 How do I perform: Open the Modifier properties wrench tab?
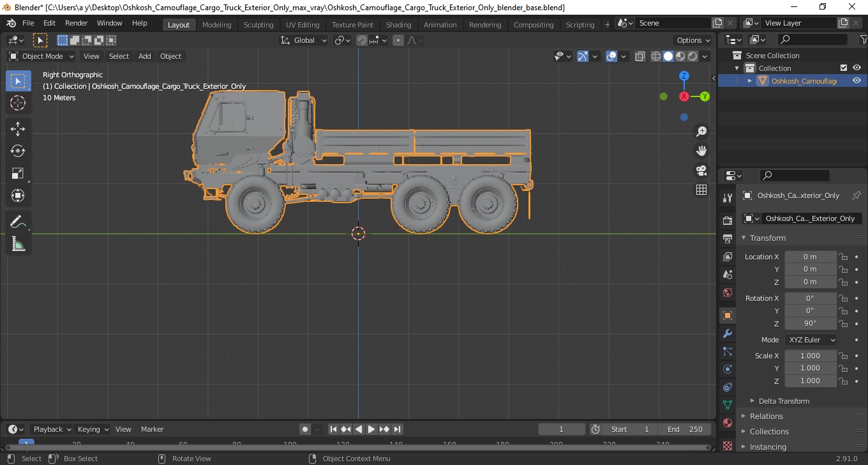tap(727, 333)
